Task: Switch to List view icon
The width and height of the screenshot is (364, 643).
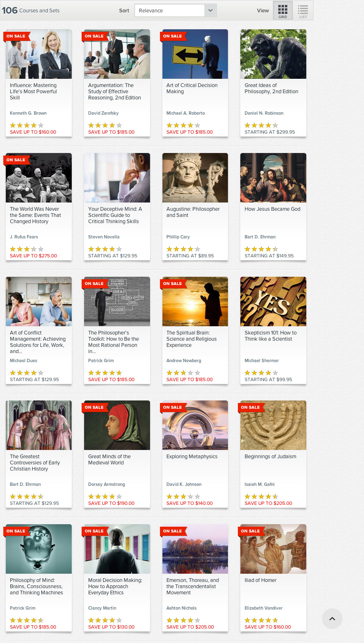Action: 303,10
